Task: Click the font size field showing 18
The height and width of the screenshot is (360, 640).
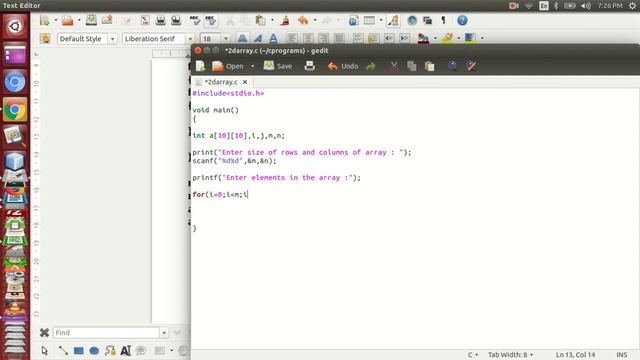Action: point(211,39)
